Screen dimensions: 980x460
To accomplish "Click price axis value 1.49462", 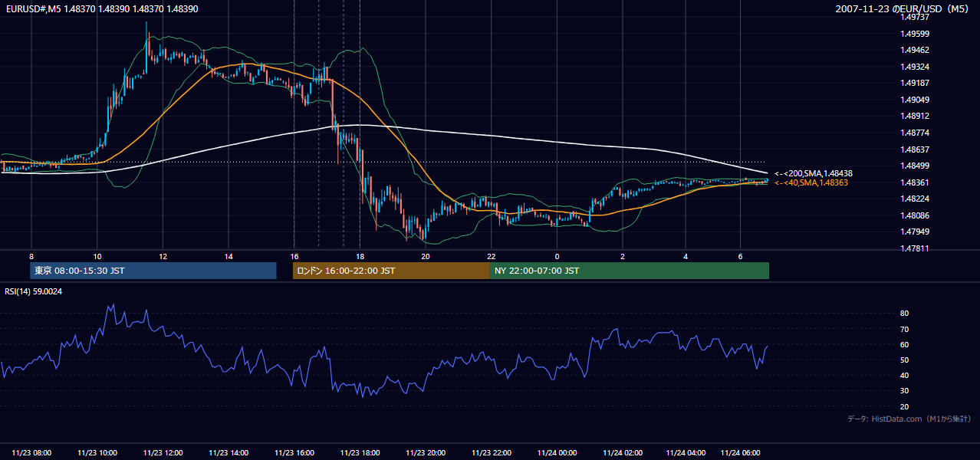I will pos(915,50).
